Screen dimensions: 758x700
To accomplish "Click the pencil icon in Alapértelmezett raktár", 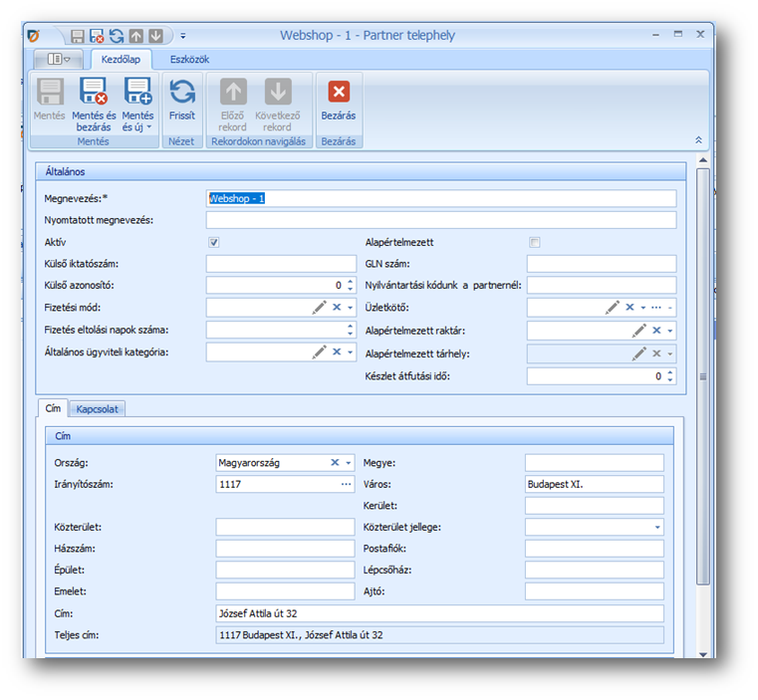I will (638, 330).
